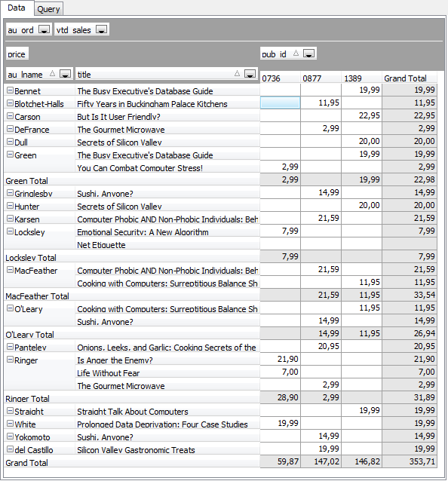The image size is (448, 481).
Task: Open the title column filter dropdown
Action: tap(250, 74)
